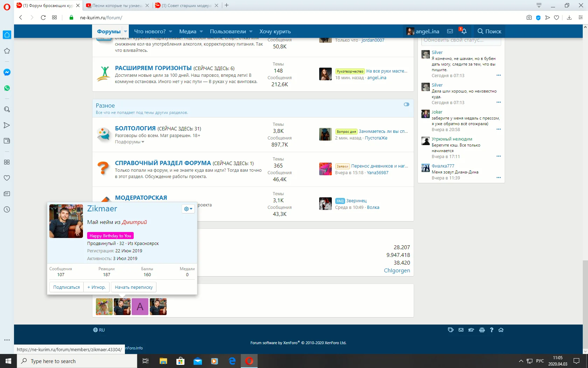This screenshot has height=368, width=588.
Task: Click the Terms scales icon in the footer
Action: (x=482, y=330)
